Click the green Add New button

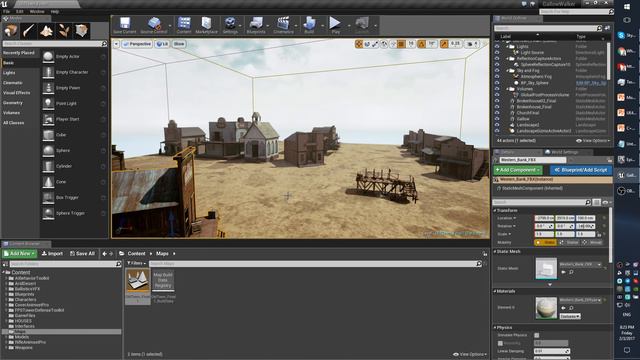tap(20, 253)
